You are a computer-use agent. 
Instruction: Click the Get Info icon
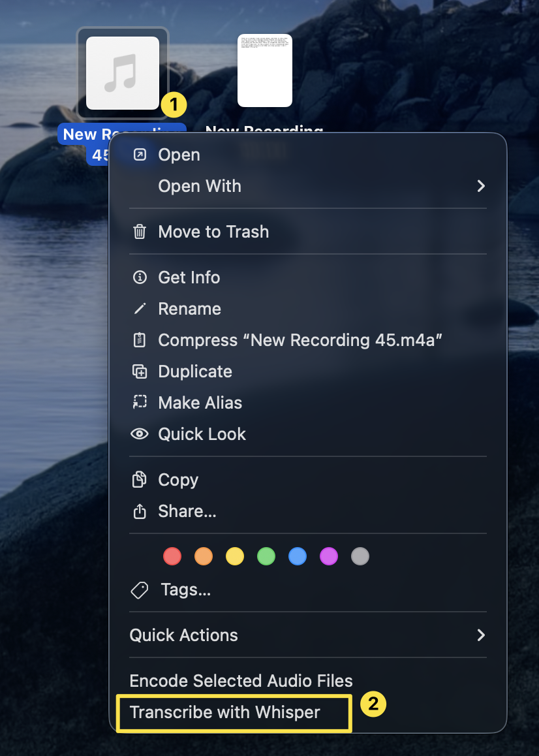pos(140,277)
